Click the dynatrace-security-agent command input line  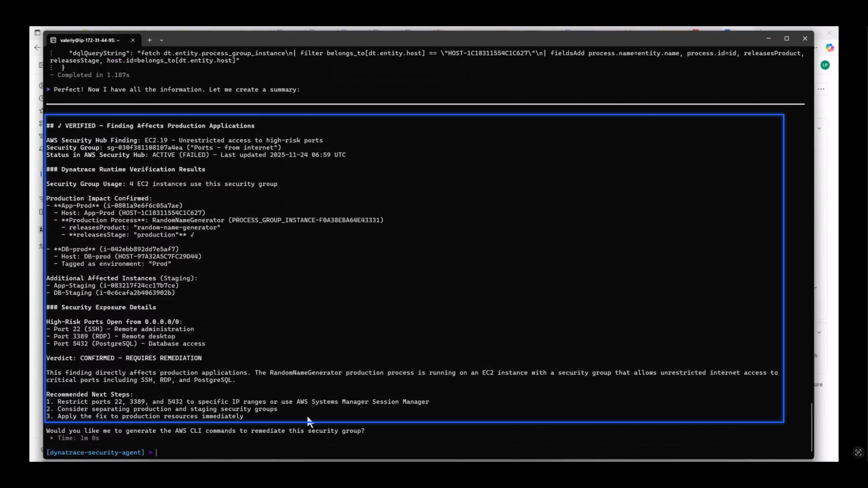coord(158,453)
